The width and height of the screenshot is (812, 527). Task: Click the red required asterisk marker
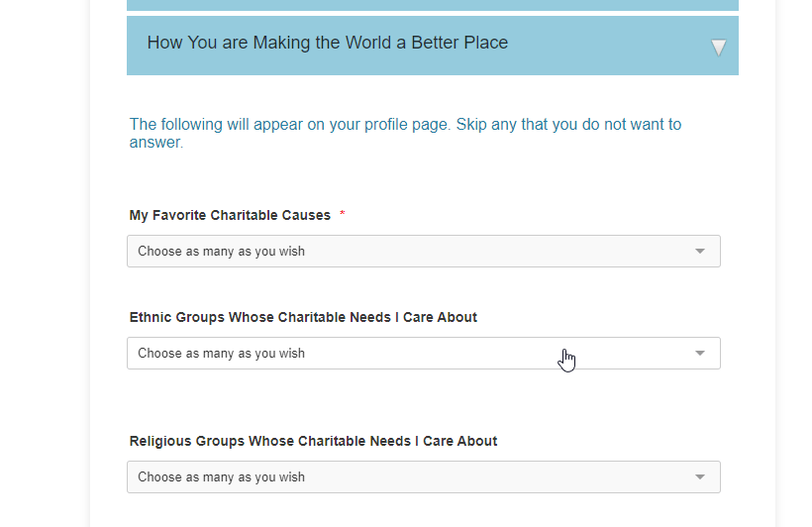[343, 215]
